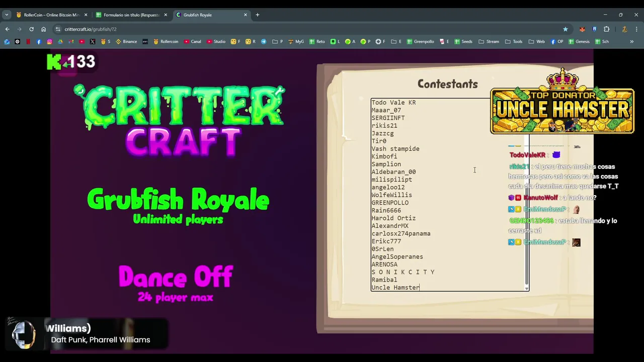Image resolution: width=644 pixels, height=362 pixels.
Task: Click contestant name "Uncle Hamster"
Action: (395, 288)
